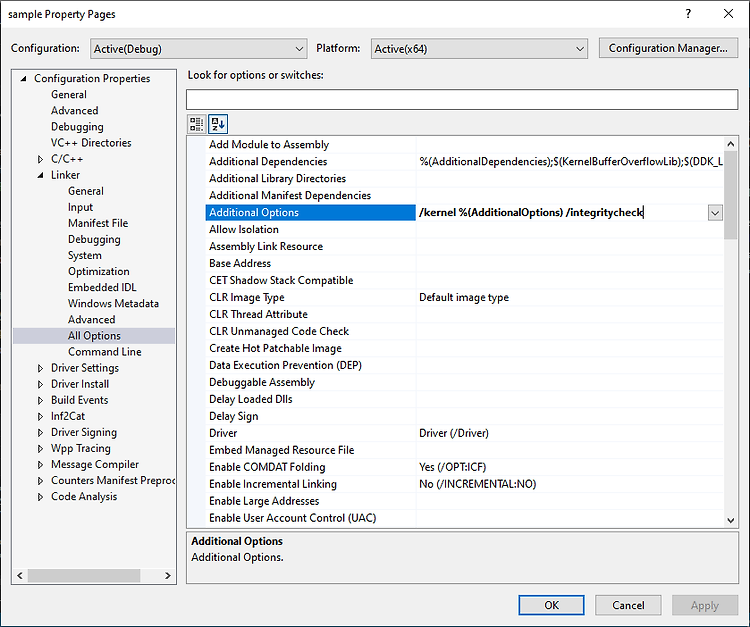
Task: Confirm with the OK button
Action: (551, 605)
